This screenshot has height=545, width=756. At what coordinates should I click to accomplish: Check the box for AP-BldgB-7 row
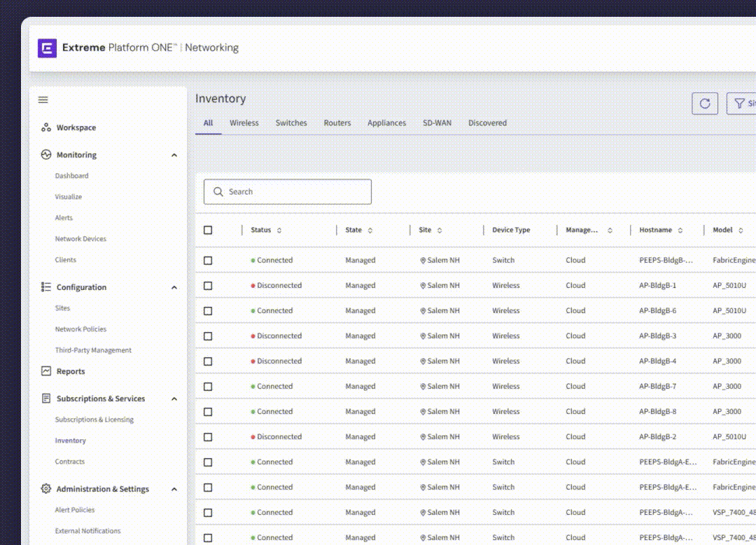(x=208, y=386)
